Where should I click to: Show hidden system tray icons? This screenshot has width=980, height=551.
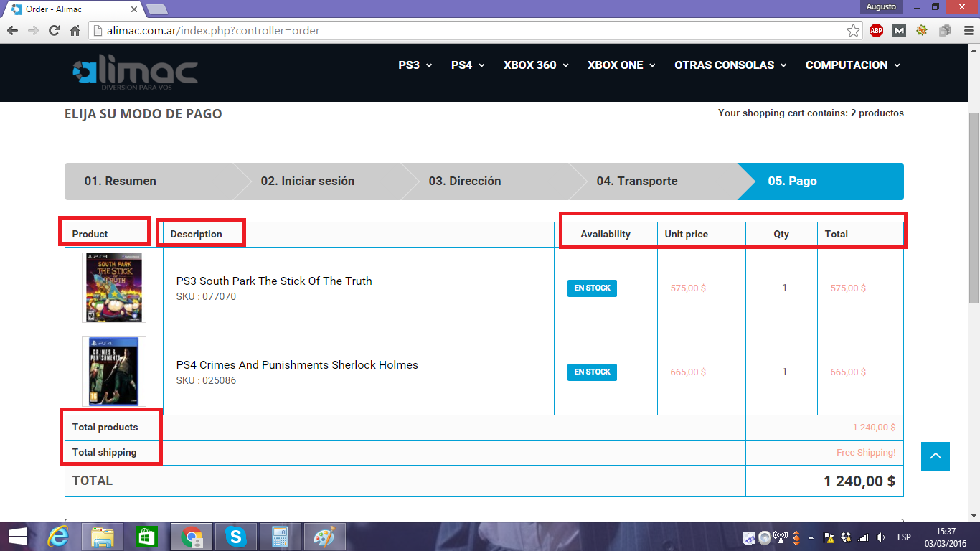click(x=811, y=537)
